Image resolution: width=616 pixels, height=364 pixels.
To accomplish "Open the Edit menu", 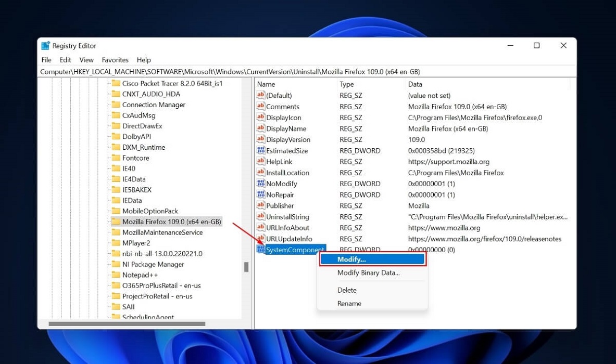I will [65, 60].
